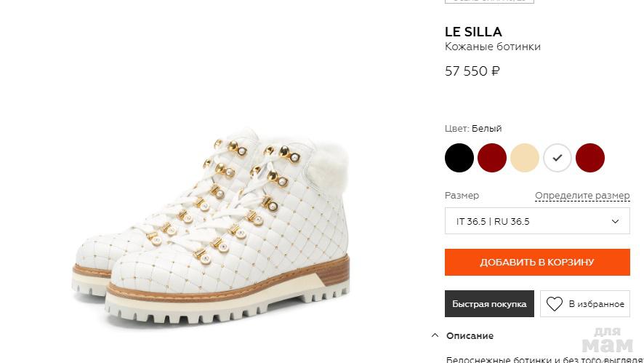This screenshot has height=363, width=644.
Task: Click the size dropdown arrow
Action: click(615, 221)
